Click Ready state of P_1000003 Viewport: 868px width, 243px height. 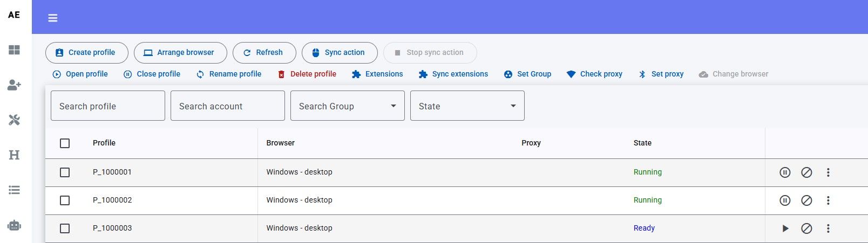(x=644, y=228)
